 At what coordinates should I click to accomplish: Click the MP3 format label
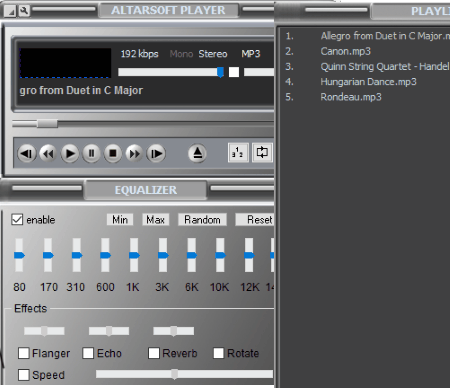(x=251, y=54)
